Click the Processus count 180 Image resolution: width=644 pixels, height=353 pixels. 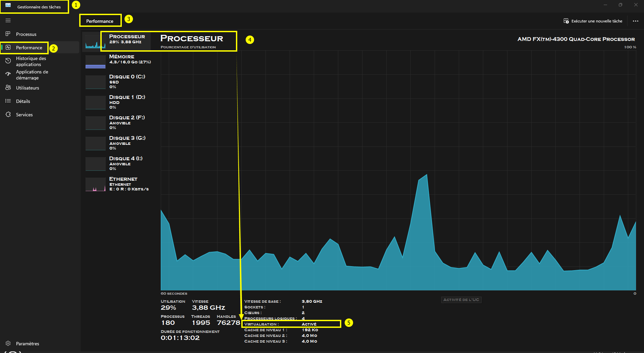[x=168, y=323]
